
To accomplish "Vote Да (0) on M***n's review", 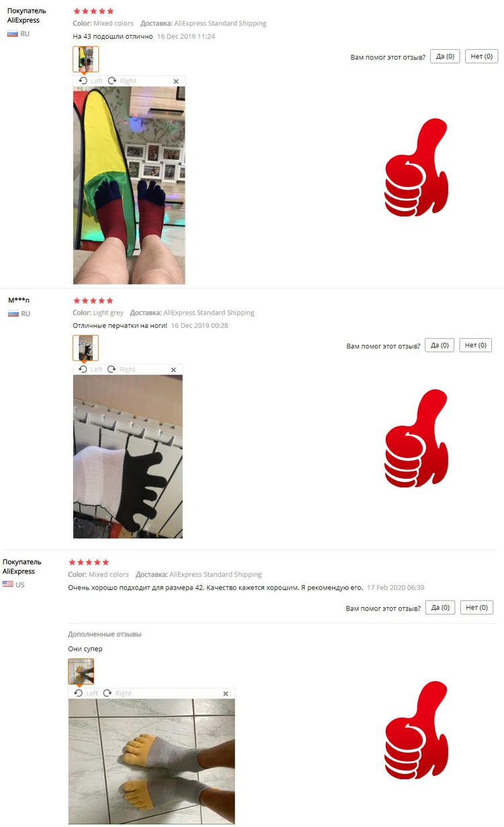I will 439,345.
